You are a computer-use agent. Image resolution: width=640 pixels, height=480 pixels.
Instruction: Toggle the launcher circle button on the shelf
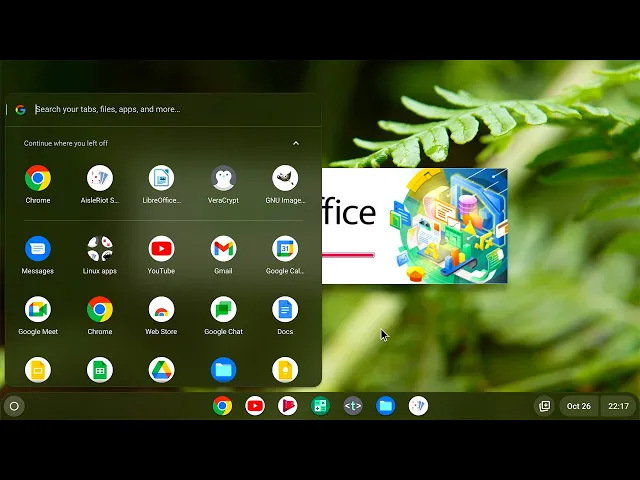(x=14, y=406)
